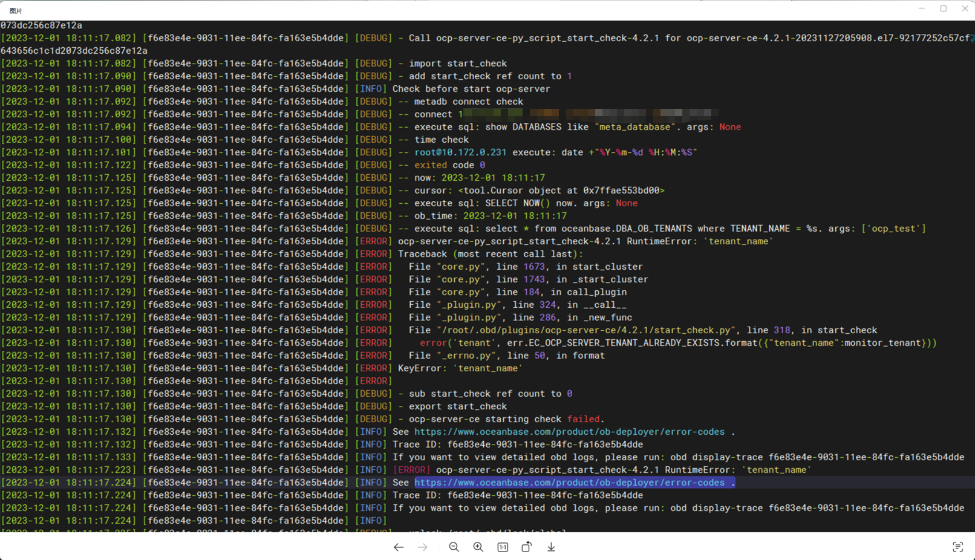Select 'ocp-server-ce starting check failed.' line
This screenshot has height=560, width=975.
tap(507, 419)
